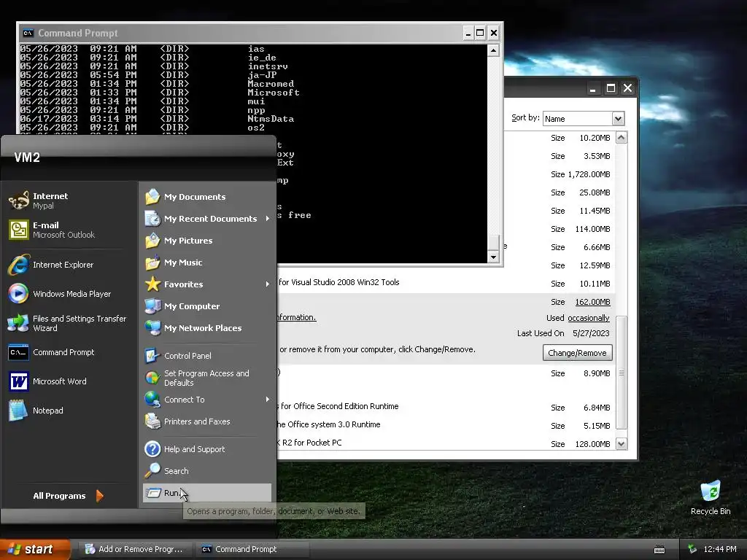747x560 pixels.
Task: Select Office Second Edition Runtime row
Action: tap(446, 407)
